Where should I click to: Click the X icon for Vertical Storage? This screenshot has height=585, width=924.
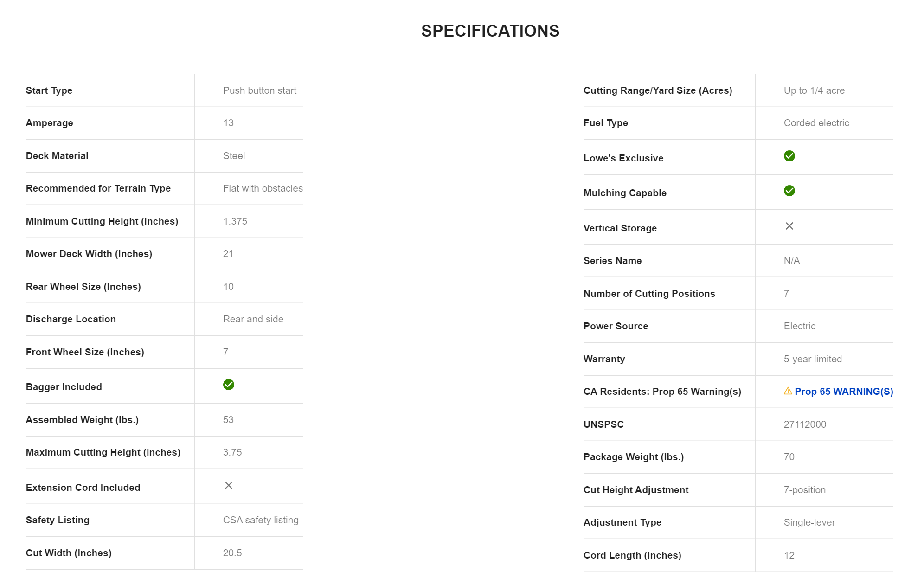789,226
